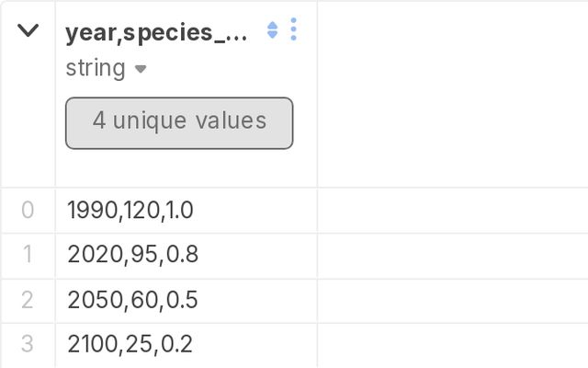Click the "4 unique values" button

pyautogui.click(x=179, y=122)
